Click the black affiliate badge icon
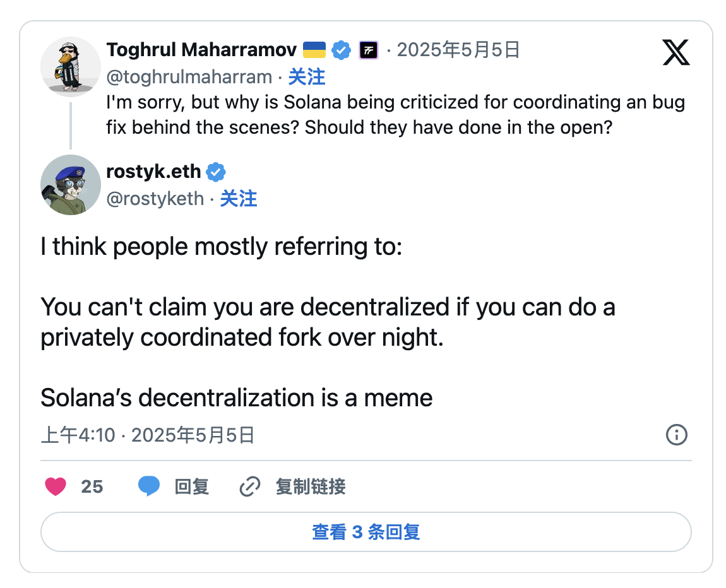The image size is (726, 588). (368, 50)
